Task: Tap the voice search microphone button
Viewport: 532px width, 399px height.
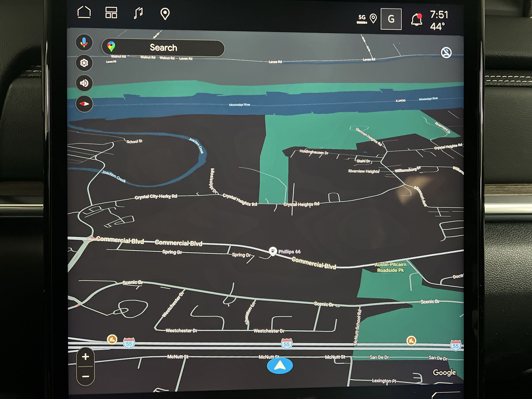Action: pyautogui.click(x=84, y=43)
